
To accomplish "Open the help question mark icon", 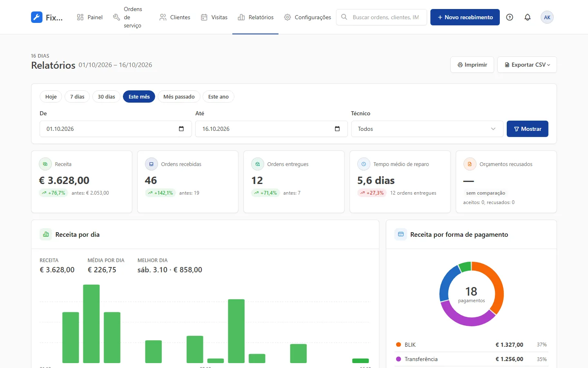I will click(x=510, y=17).
